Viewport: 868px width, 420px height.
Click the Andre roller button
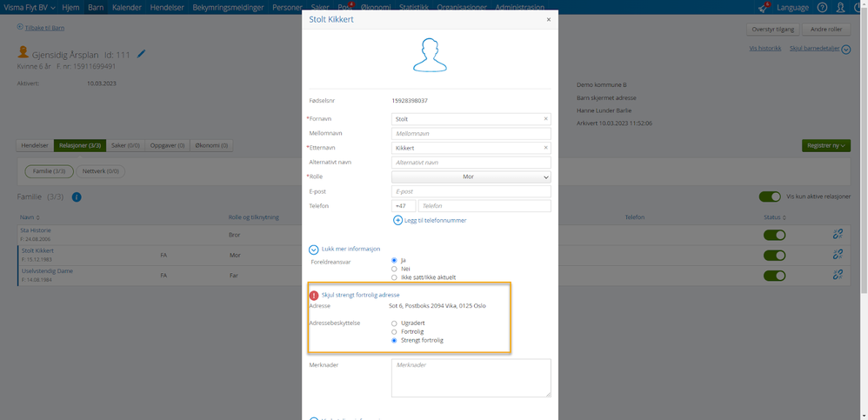826,30
